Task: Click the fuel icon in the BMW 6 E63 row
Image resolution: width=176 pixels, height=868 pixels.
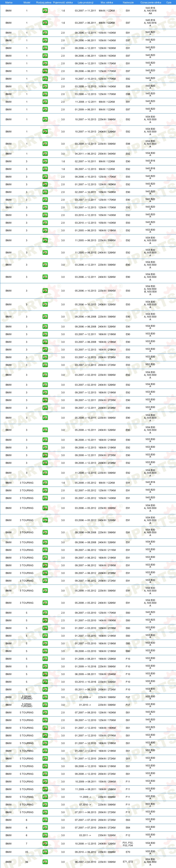Action: (x=45, y=820)
